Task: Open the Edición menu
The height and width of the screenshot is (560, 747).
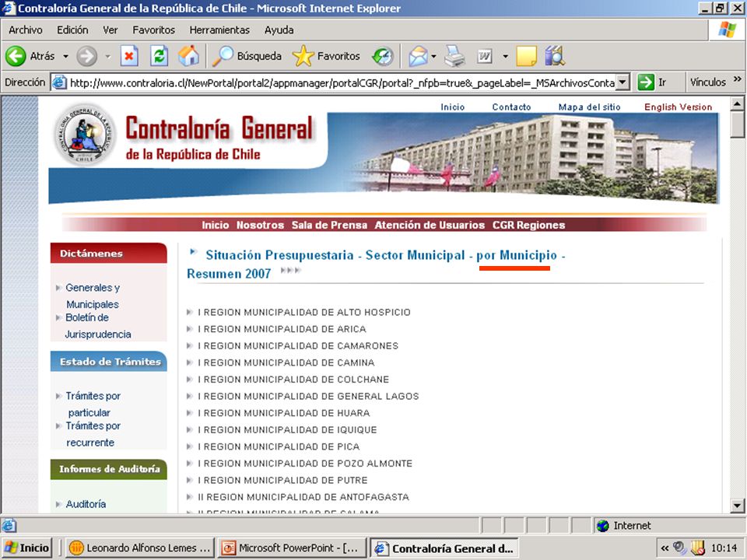Action: [72, 30]
